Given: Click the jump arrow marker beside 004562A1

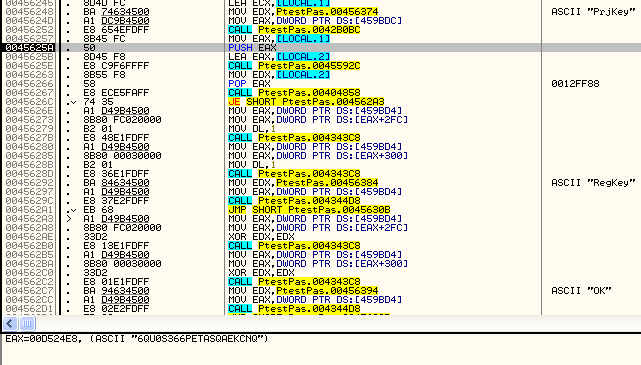Looking at the screenshot, I should [73, 210].
